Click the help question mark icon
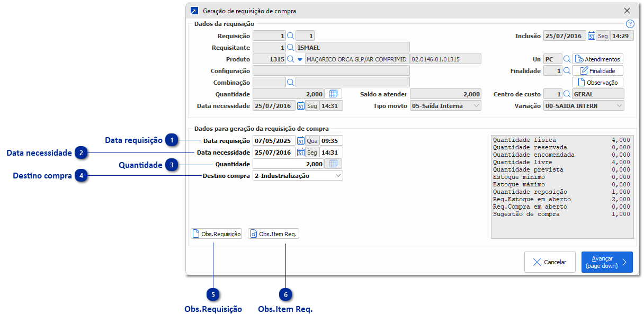644x323 pixels. coord(630,24)
